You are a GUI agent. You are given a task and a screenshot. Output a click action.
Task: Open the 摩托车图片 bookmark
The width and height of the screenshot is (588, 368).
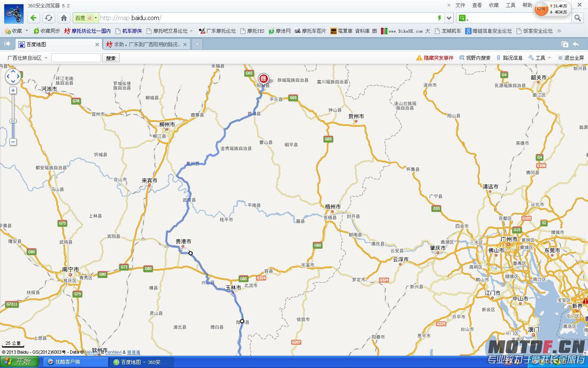[x=310, y=31]
